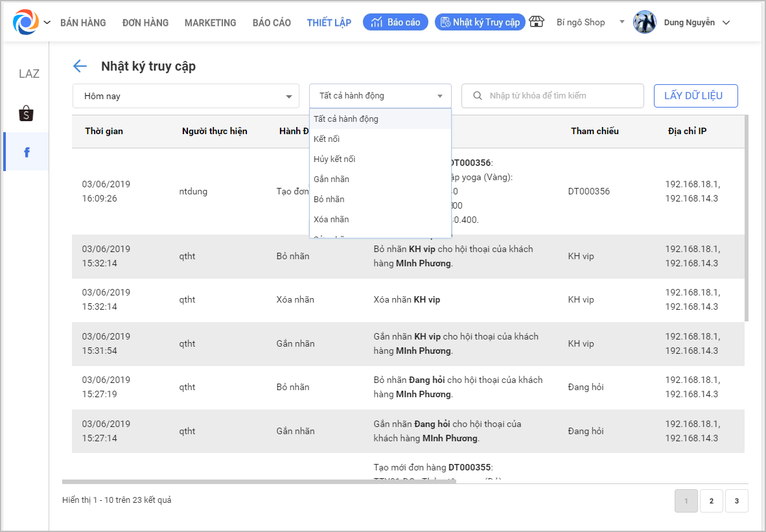Viewport: 766px width, 532px height.
Task: Open the LAZ Lazada channel in sidebar
Action: (x=29, y=74)
